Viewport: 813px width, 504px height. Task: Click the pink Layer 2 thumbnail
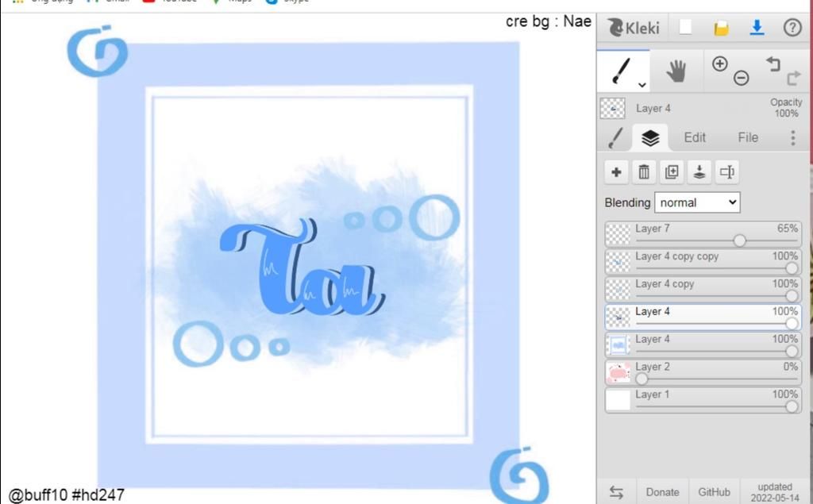point(618,372)
